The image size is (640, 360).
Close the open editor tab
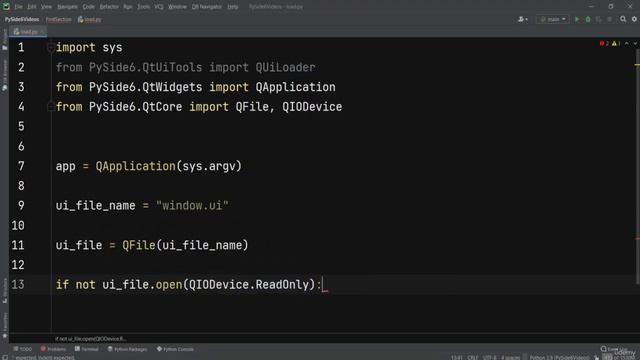tap(42, 31)
